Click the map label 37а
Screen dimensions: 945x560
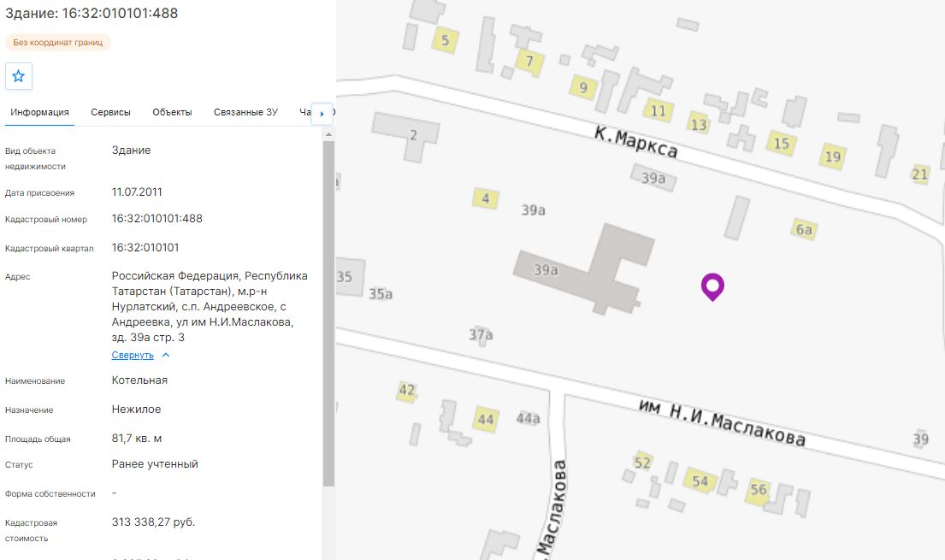tap(481, 334)
